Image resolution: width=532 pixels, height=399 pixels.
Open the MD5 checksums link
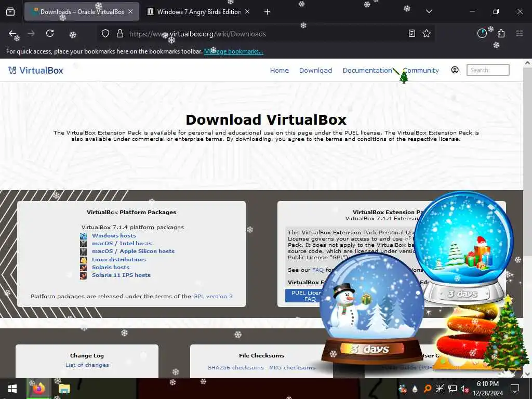pyautogui.click(x=292, y=367)
